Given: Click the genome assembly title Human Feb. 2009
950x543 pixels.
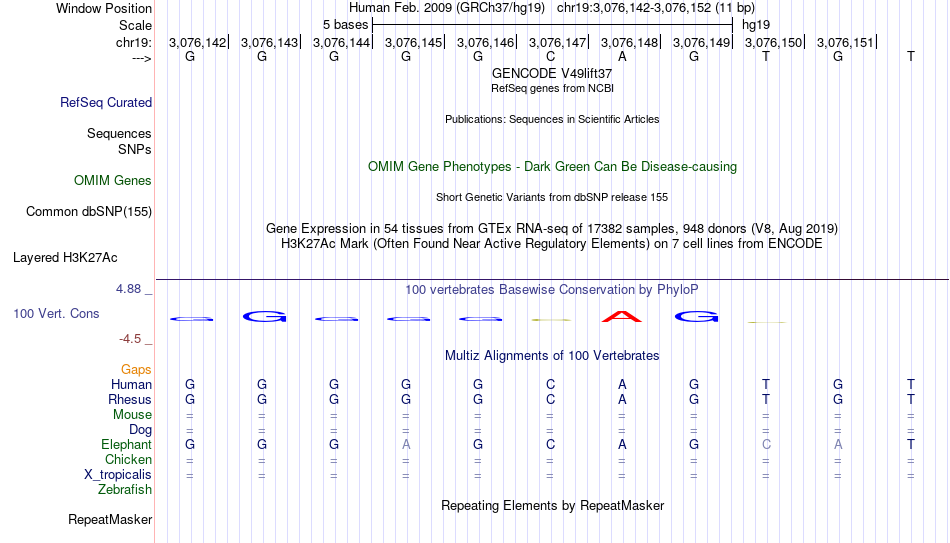Looking at the screenshot, I should click(x=447, y=8).
